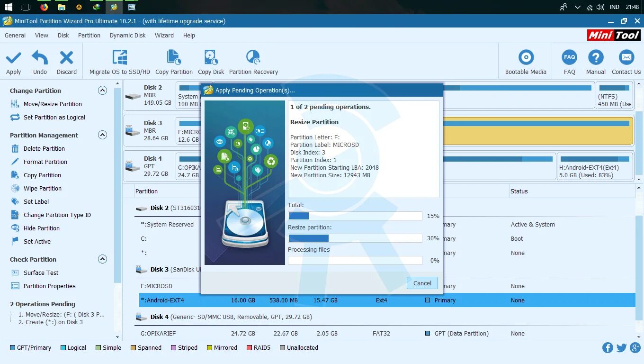Viewport: 644px width, 364px height.
Task: Choose Set Active in sidebar
Action: [37, 241]
